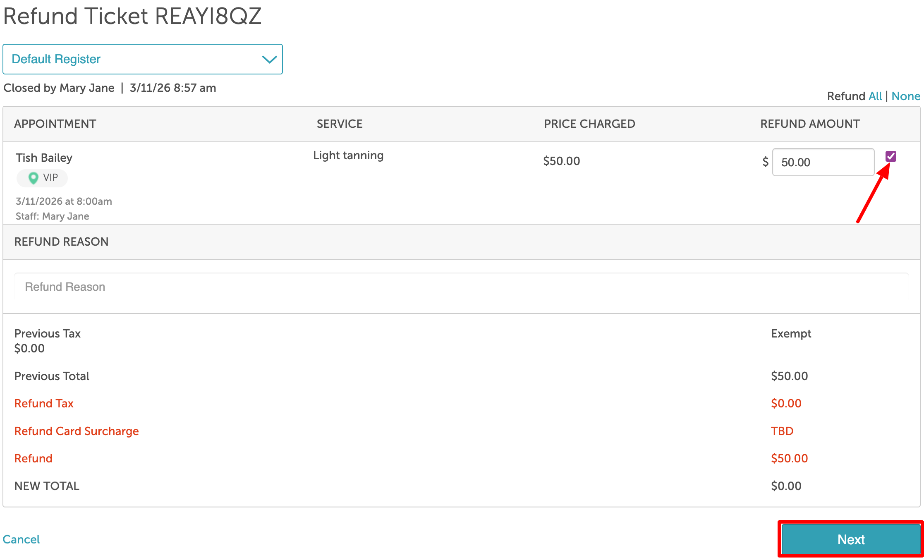Click the APPOINTMENT column header
The width and height of the screenshot is (924, 560).
(x=55, y=124)
